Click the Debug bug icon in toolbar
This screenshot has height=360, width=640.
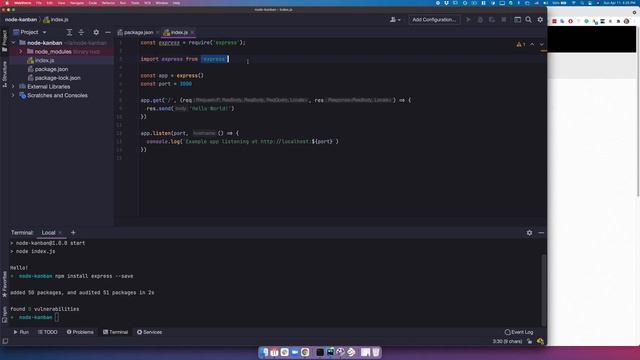[480, 20]
